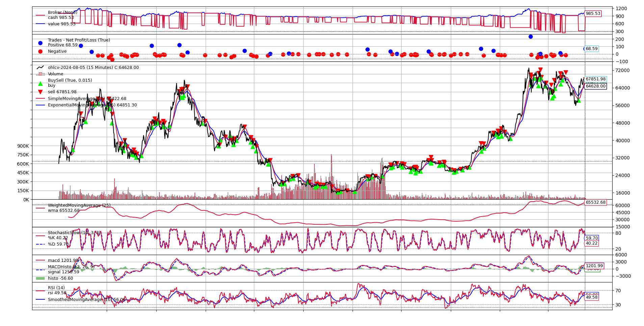Click the red Negative trades legend dot
Screen dimensions: 644x326
pyautogui.click(x=40, y=51)
